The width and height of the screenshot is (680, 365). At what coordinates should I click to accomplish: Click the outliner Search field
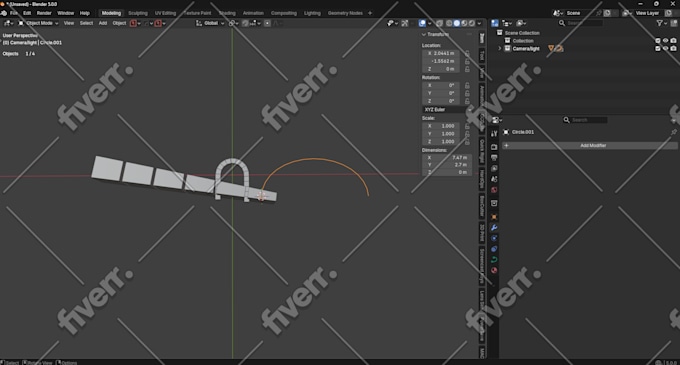(581, 23)
